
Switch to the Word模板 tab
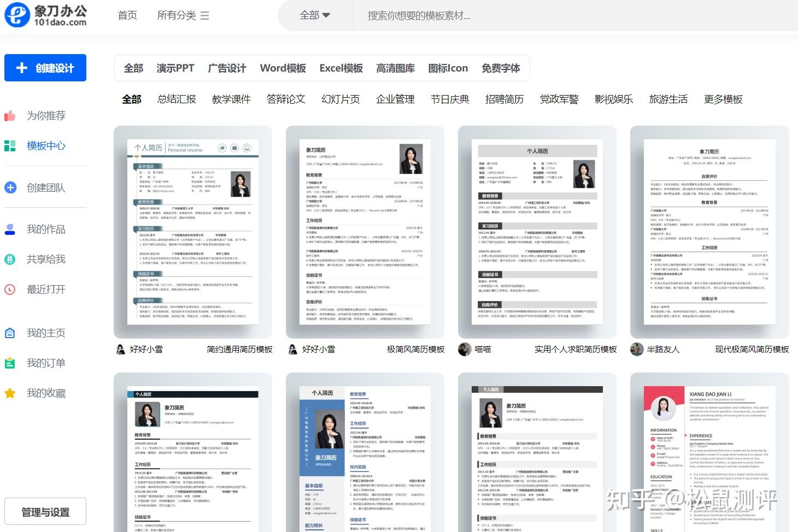coord(283,68)
